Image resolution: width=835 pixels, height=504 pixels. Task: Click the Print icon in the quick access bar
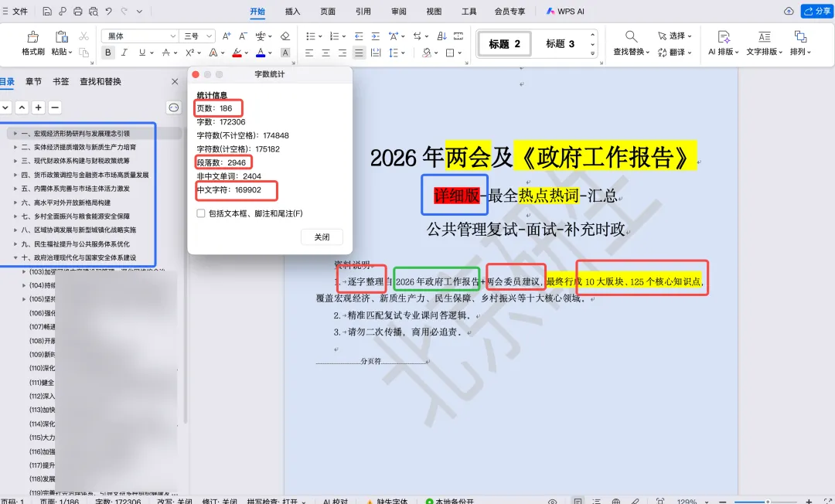tap(78, 11)
